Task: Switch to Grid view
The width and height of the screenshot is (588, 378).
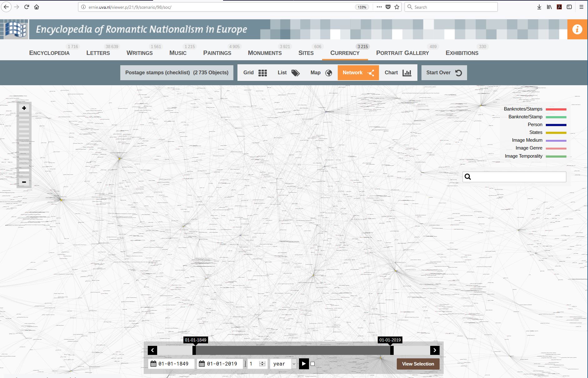Action: [255, 73]
